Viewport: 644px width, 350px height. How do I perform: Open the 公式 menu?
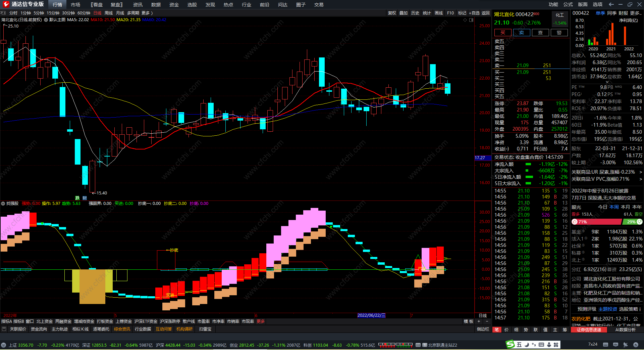pyautogui.click(x=568, y=4)
